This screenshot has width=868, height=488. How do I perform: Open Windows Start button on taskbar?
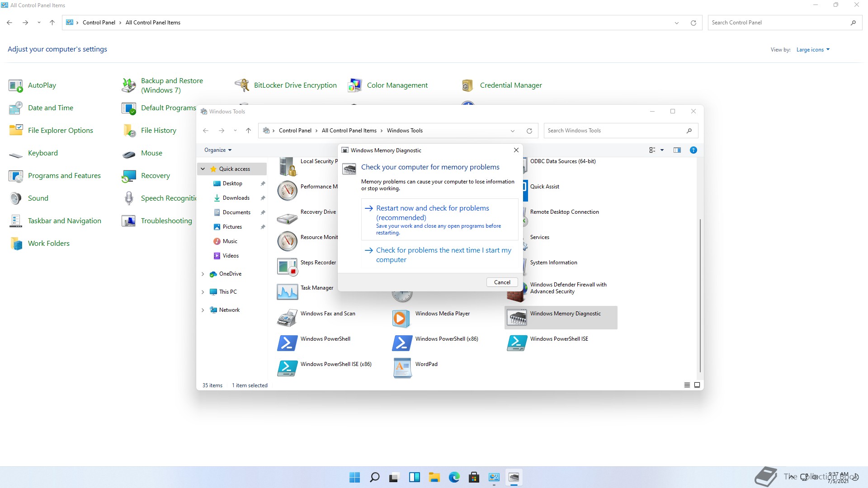355,477
